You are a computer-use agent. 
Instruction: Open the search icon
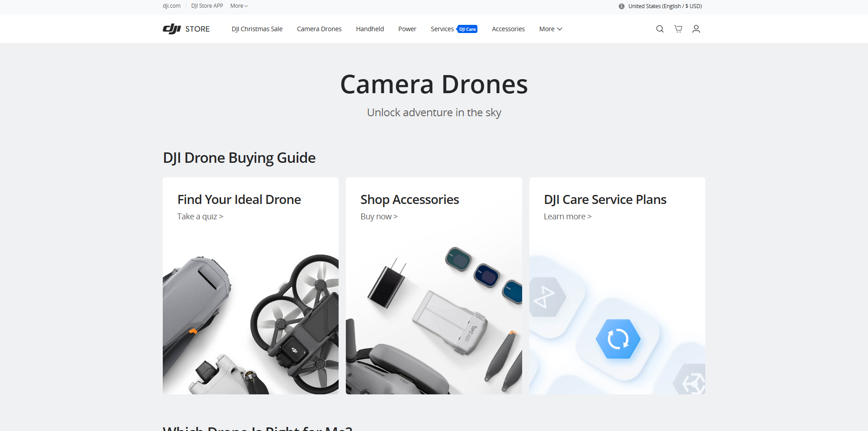[x=660, y=28]
